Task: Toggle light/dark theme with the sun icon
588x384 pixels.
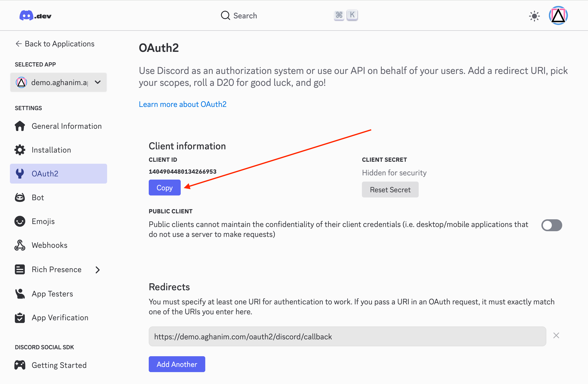Action: (534, 16)
